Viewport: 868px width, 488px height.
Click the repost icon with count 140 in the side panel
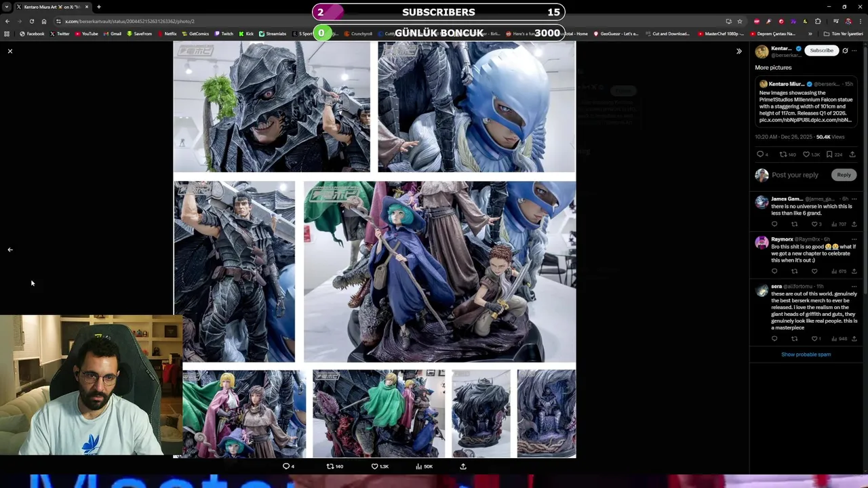pos(787,155)
